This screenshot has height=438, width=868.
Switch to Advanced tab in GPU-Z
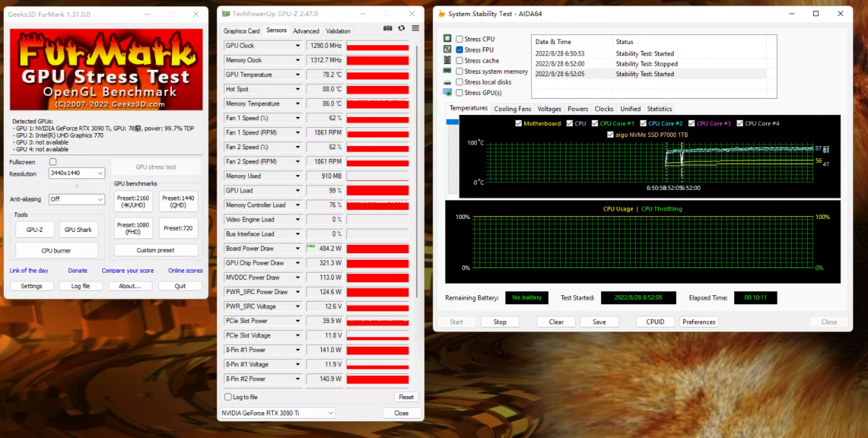pyautogui.click(x=306, y=31)
